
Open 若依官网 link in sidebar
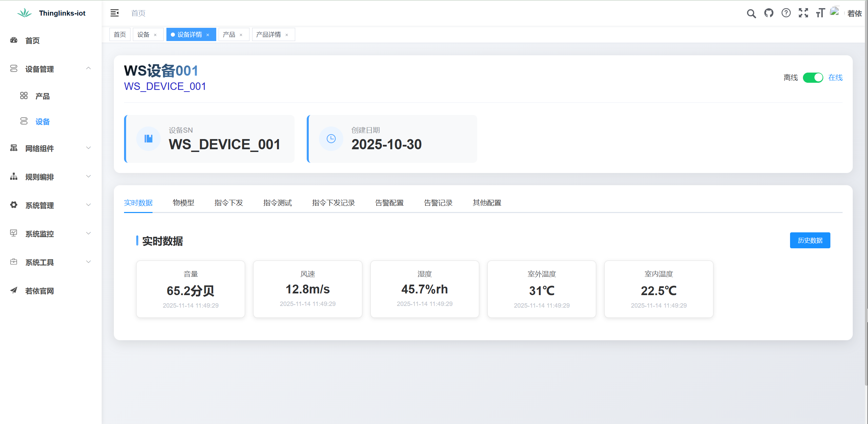tap(39, 291)
